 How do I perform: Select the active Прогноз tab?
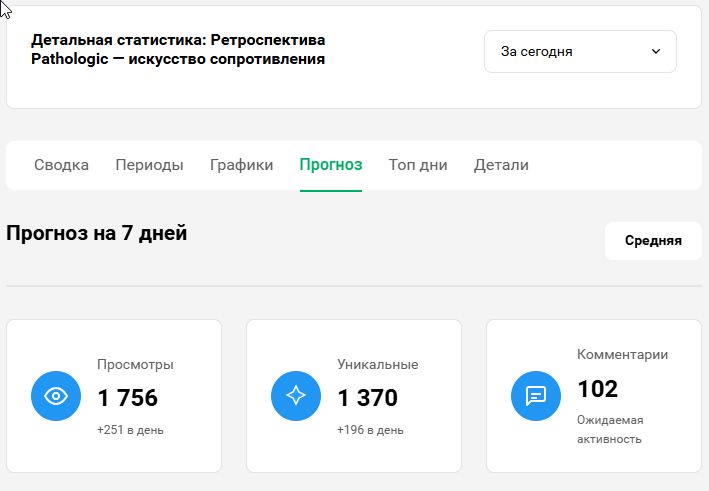331,165
